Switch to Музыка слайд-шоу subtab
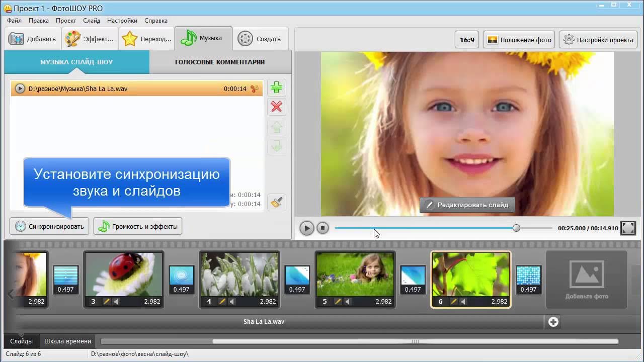This screenshot has height=362, width=644. click(x=76, y=62)
